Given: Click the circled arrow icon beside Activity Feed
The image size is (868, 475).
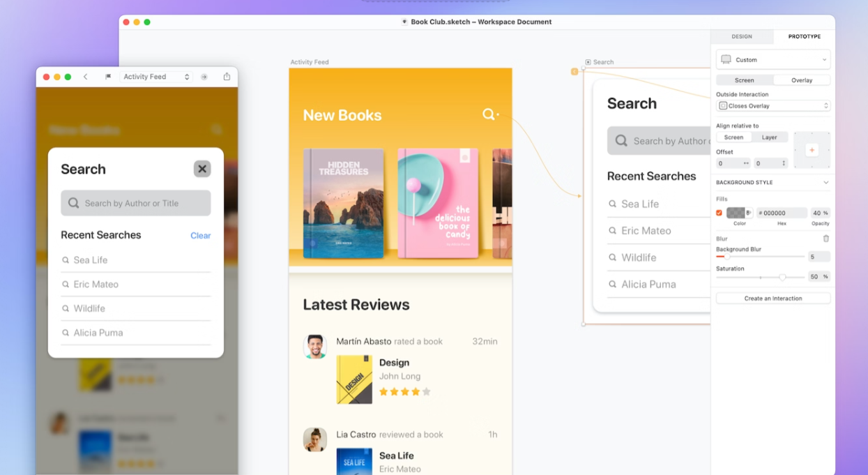Looking at the screenshot, I should (204, 77).
